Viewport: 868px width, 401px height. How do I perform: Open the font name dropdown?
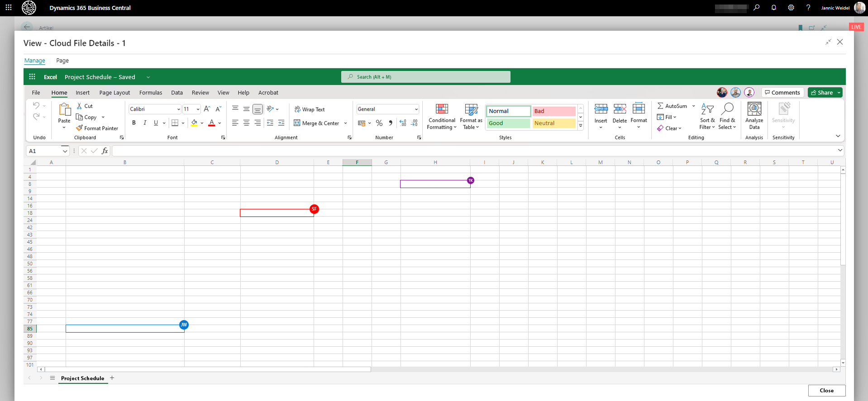tap(178, 109)
